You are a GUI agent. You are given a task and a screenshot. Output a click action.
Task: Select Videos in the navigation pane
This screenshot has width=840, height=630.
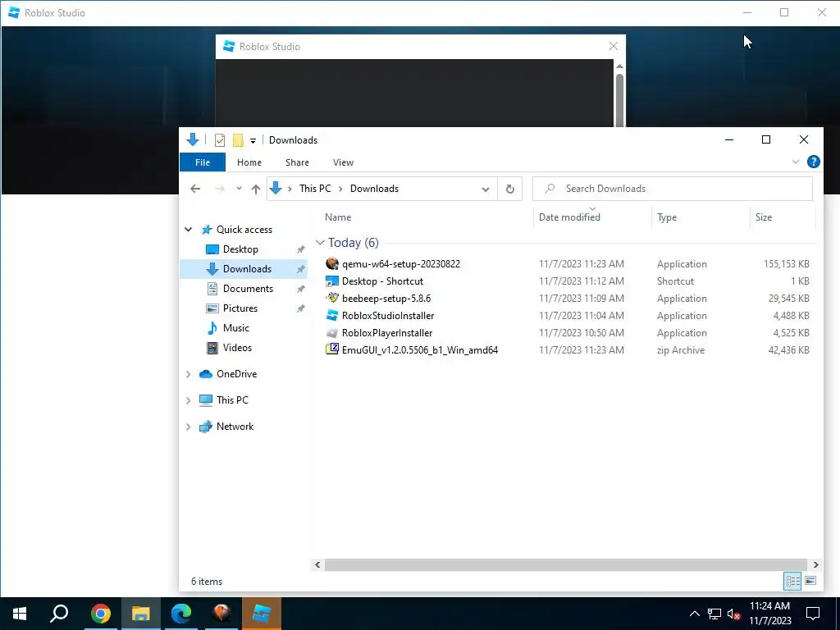pyautogui.click(x=237, y=348)
